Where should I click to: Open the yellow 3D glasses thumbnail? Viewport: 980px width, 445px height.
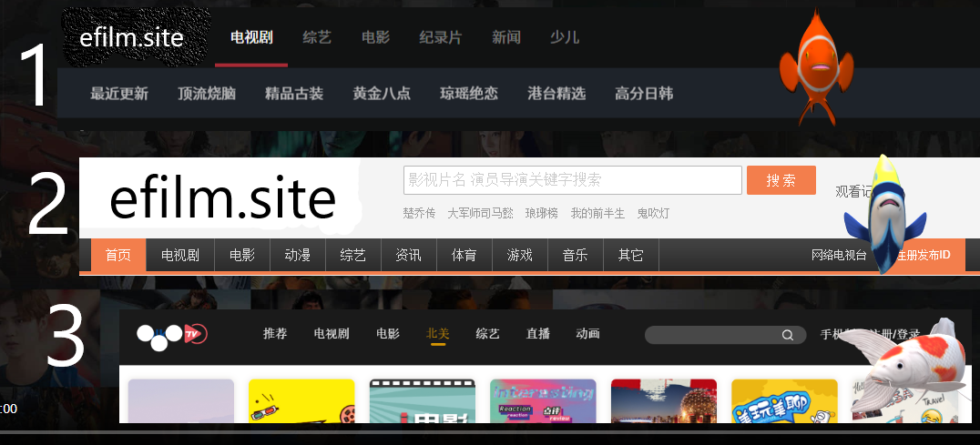pyautogui.click(x=301, y=401)
